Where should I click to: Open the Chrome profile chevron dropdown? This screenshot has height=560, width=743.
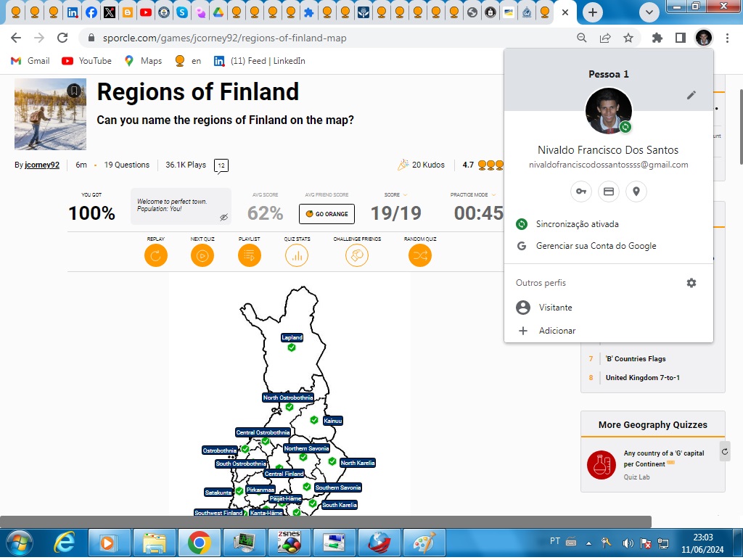[x=649, y=12]
